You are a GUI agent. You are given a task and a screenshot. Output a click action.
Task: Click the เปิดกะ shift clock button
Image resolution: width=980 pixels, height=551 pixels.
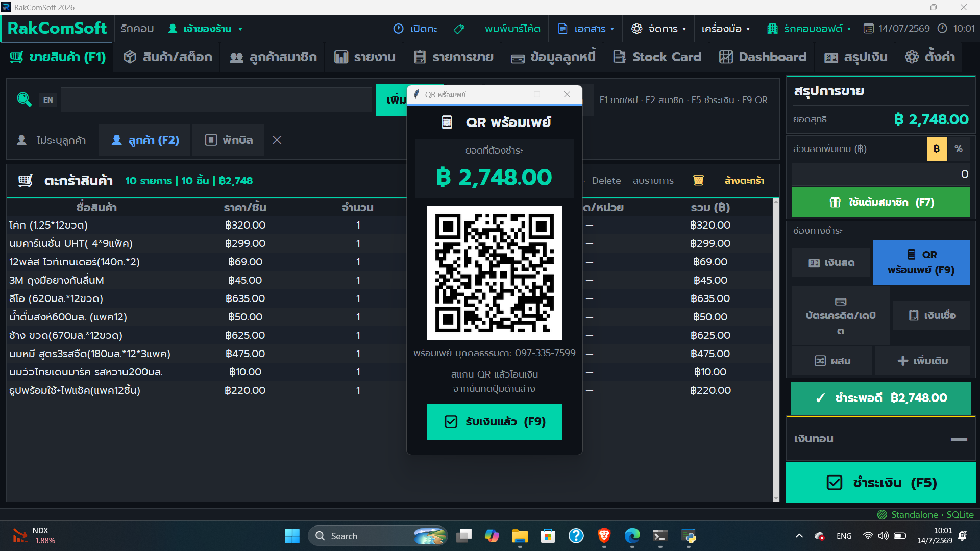pyautogui.click(x=415, y=29)
